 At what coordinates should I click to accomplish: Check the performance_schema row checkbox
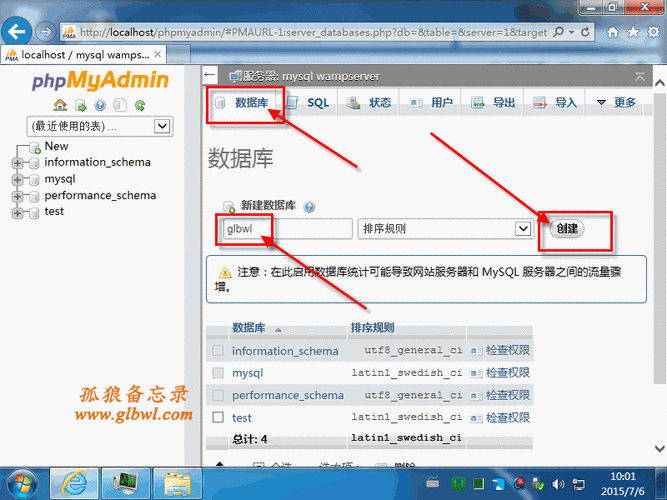[218, 395]
